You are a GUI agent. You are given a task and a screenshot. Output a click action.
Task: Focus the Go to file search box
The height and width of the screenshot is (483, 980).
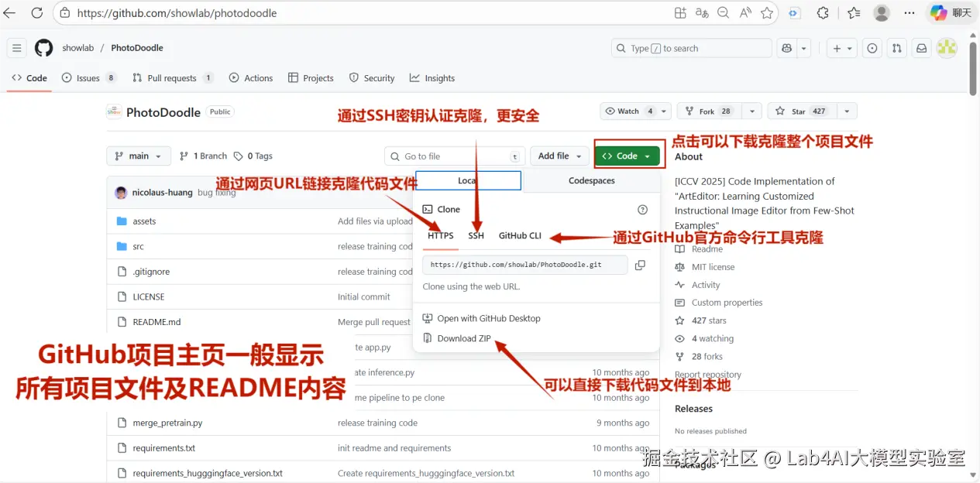coord(455,156)
